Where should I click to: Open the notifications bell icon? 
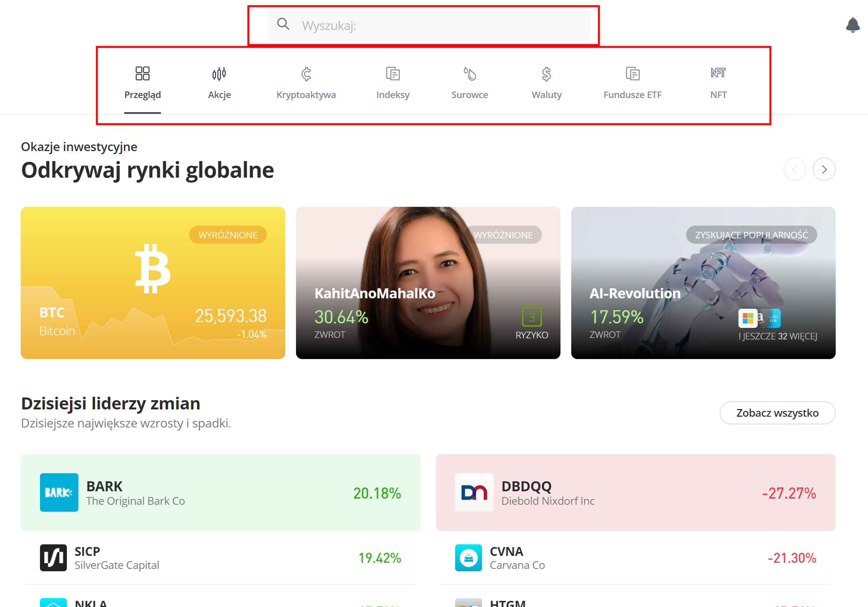tap(852, 25)
